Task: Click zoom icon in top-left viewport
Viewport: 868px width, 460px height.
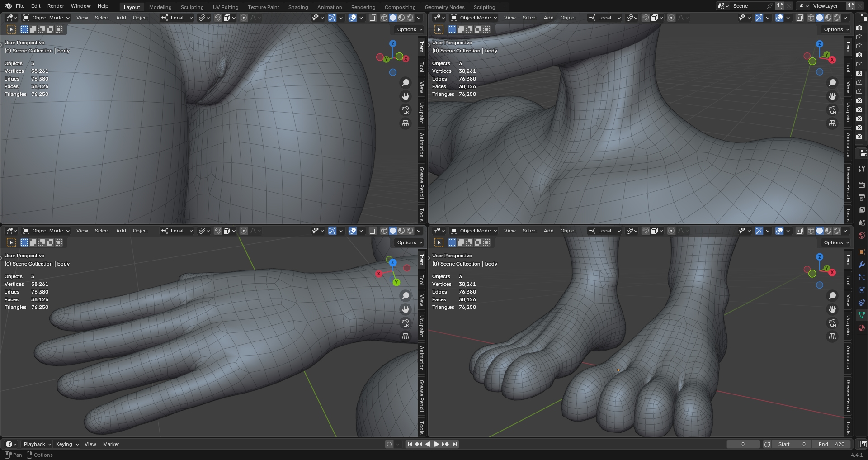Action: 406,83
